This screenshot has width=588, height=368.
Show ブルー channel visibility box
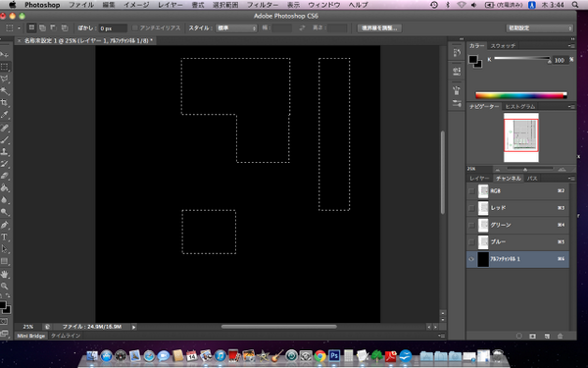click(x=471, y=242)
